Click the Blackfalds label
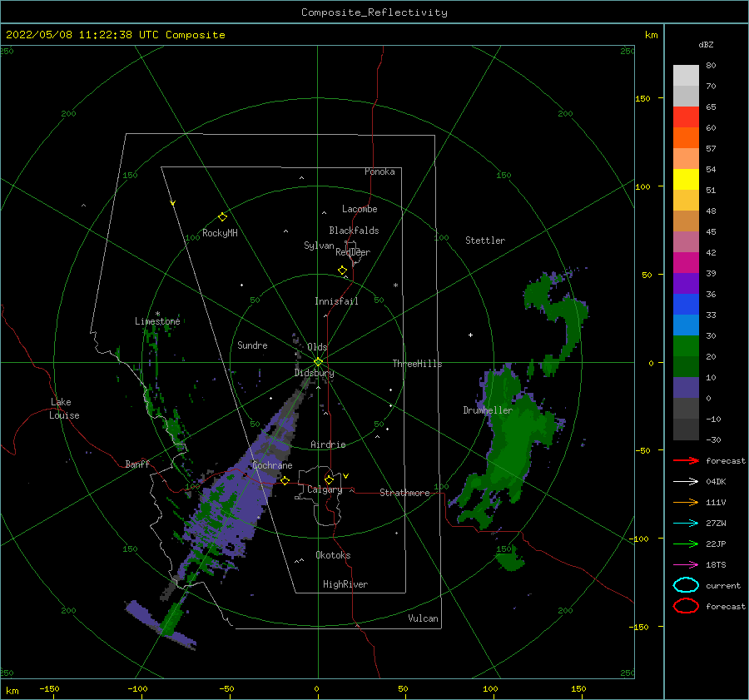This screenshot has width=749, height=700. point(354,231)
